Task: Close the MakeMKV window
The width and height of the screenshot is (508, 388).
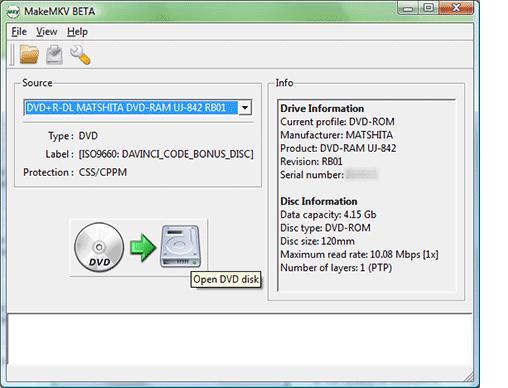Action: (456, 8)
